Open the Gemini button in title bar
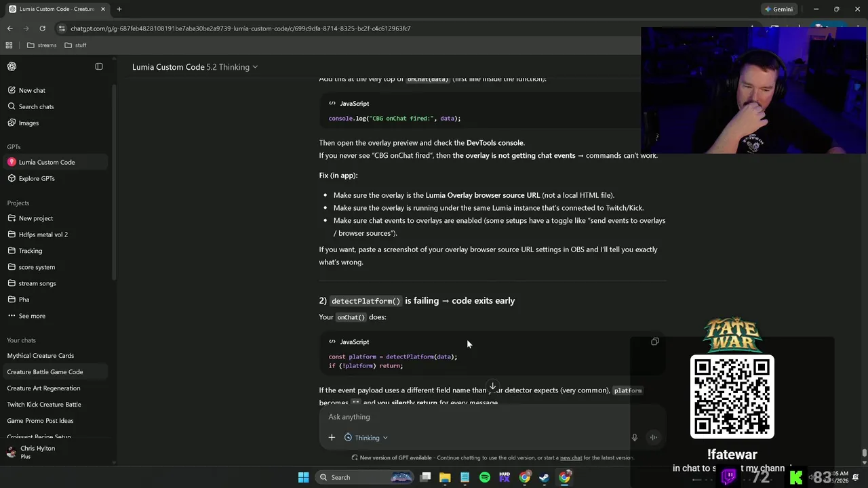This screenshot has height=488, width=868. (778, 9)
